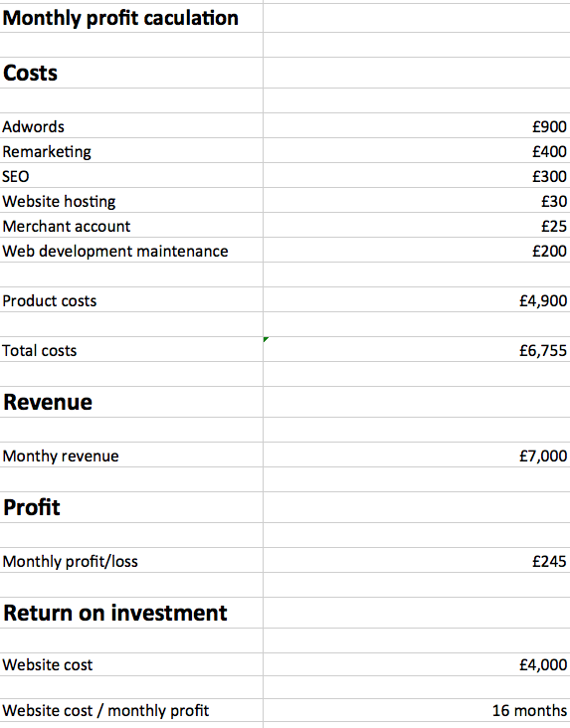Click the Revenue heading cell
Screen dimensions: 570x728
point(131,402)
